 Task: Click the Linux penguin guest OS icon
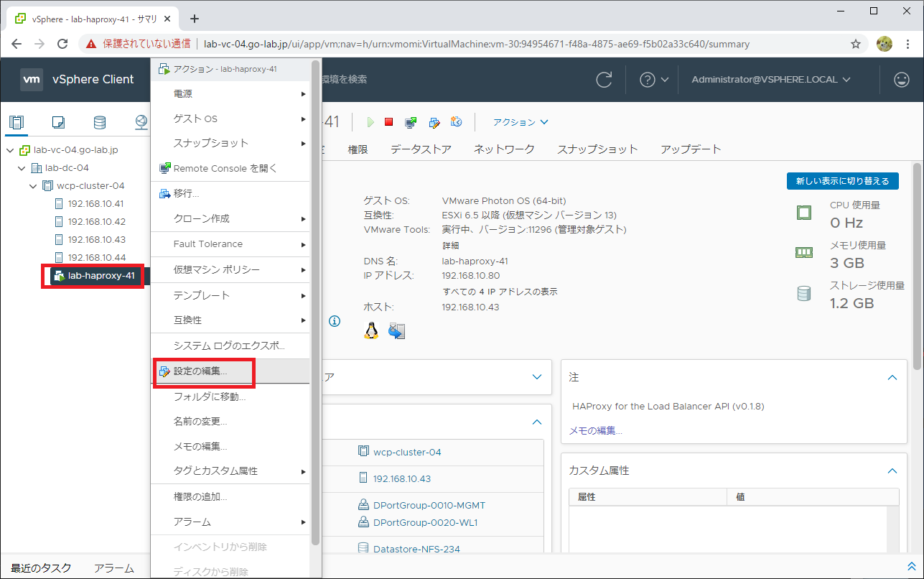(371, 330)
